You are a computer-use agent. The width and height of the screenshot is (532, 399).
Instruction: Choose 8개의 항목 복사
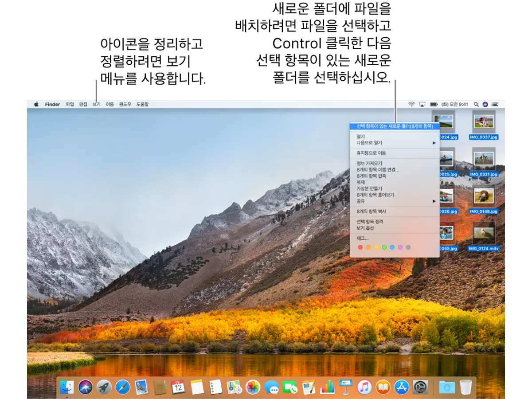tap(395, 211)
